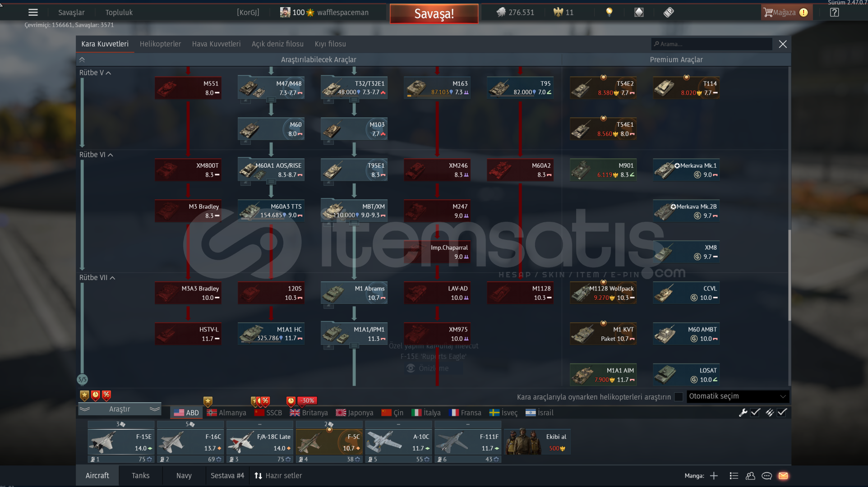
Task: Click the golden eagles currency icon
Action: 558,12
